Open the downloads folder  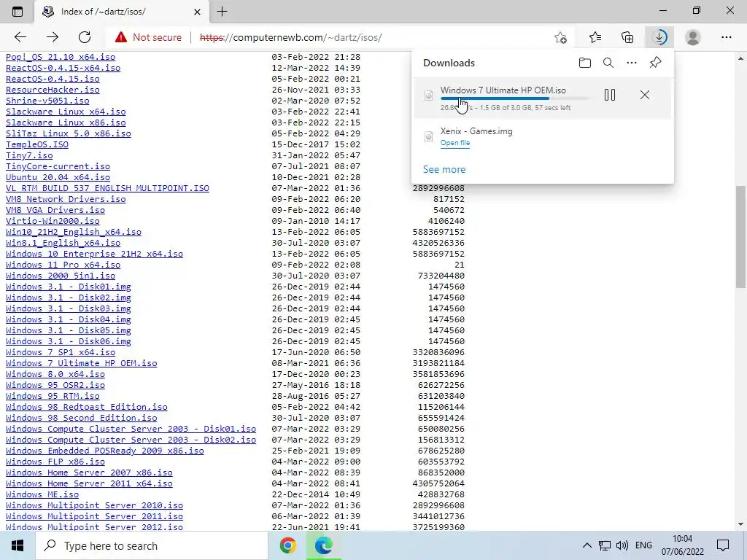[585, 63]
